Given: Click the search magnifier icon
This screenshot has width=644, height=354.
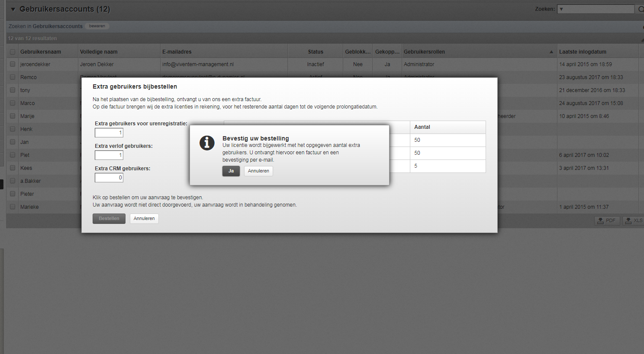Looking at the screenshot, I should click(641, 9).
